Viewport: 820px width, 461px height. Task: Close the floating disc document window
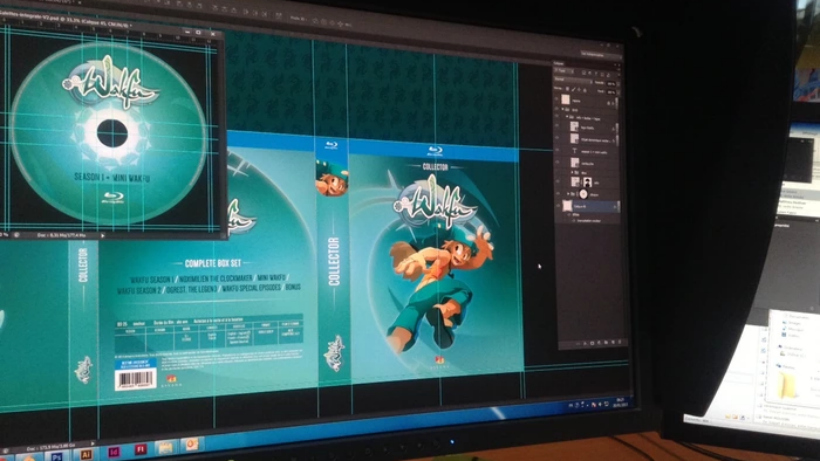(x=213, y=34)
